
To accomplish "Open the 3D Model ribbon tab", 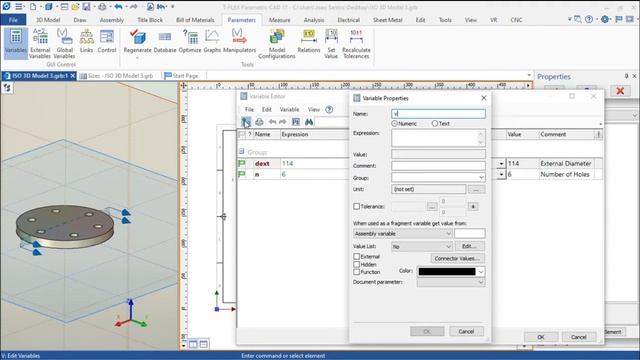I will click(x=48, y=20).
